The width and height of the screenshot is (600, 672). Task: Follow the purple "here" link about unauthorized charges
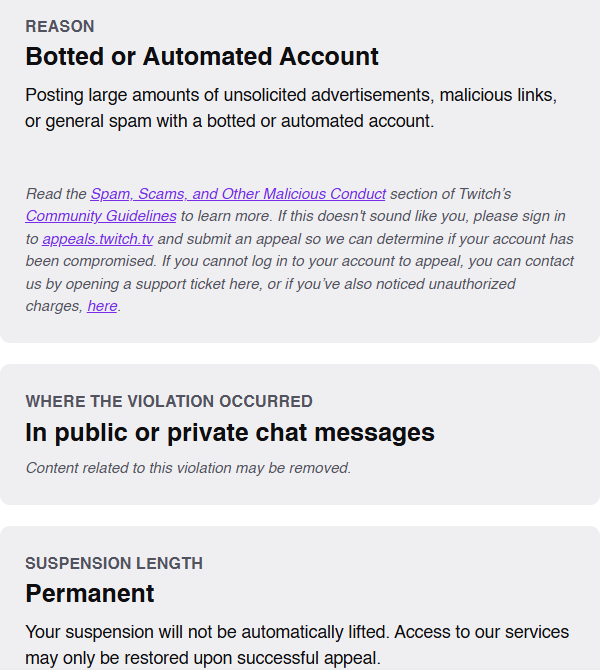(102, 306)
